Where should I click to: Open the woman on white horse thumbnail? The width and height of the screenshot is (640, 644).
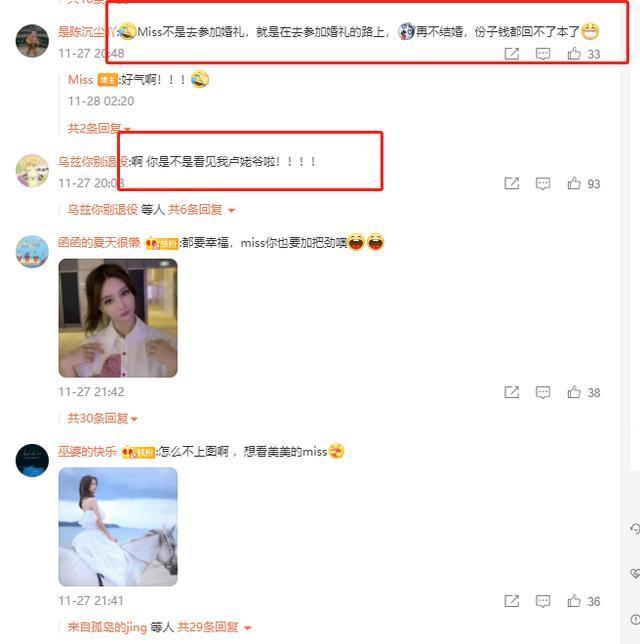point(118,527)
